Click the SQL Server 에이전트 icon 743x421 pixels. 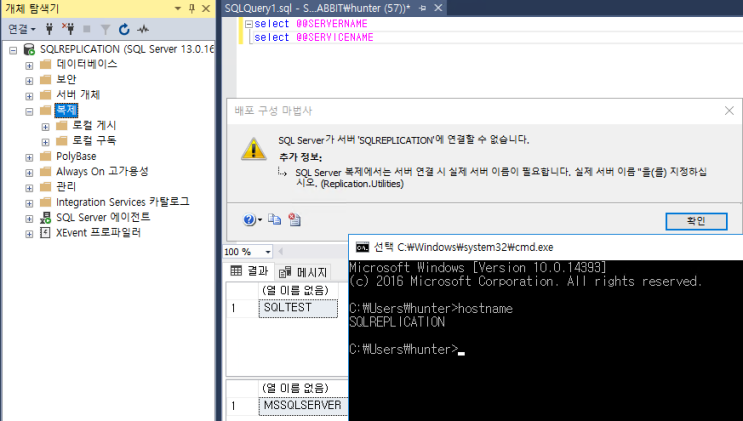pyautogui.click(x=45, y=217)
